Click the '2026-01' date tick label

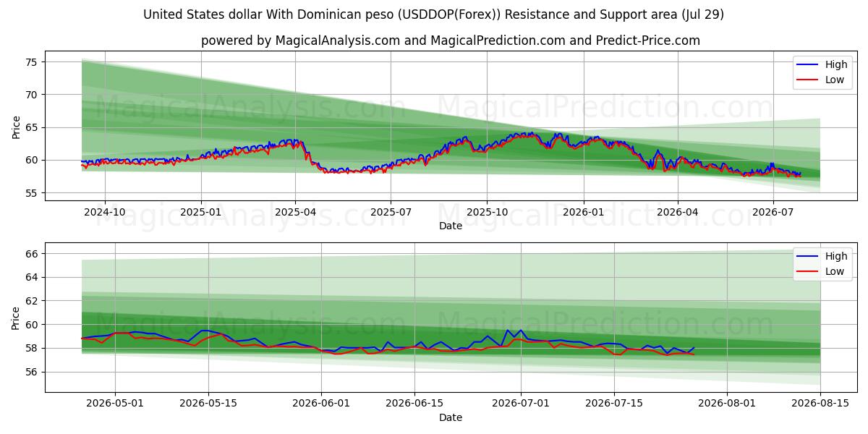(x=583, y=213)
